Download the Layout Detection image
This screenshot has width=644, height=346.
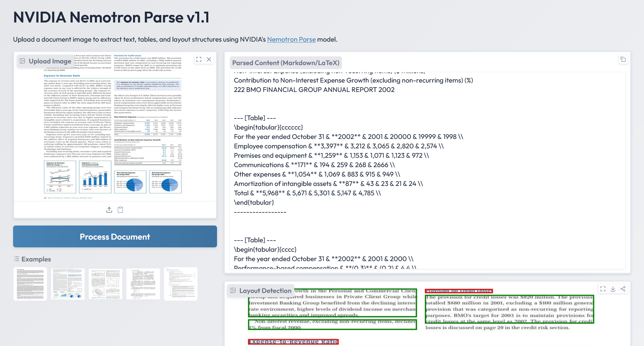[613, 289]
